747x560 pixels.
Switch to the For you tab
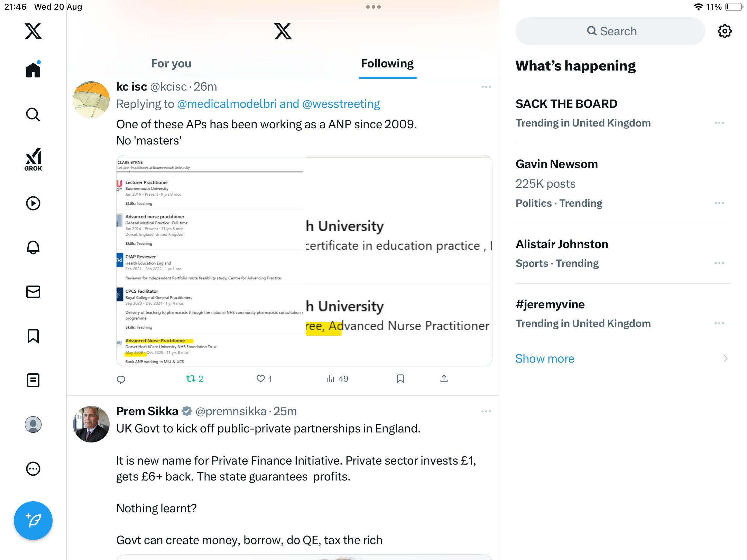pyautogui.click(x=171, y=64)
